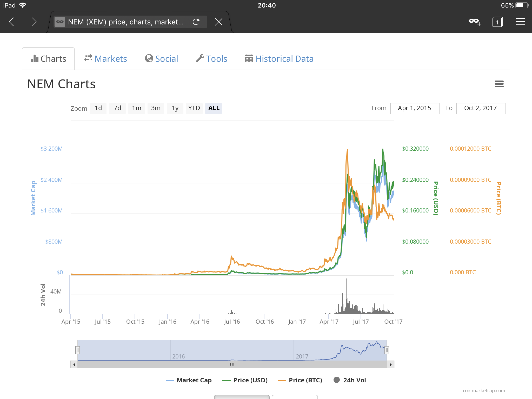Screen dimensions: 532x399
Task: Click the 40M volume axis label
Action: pyautogui.click(x=56, y=291)
